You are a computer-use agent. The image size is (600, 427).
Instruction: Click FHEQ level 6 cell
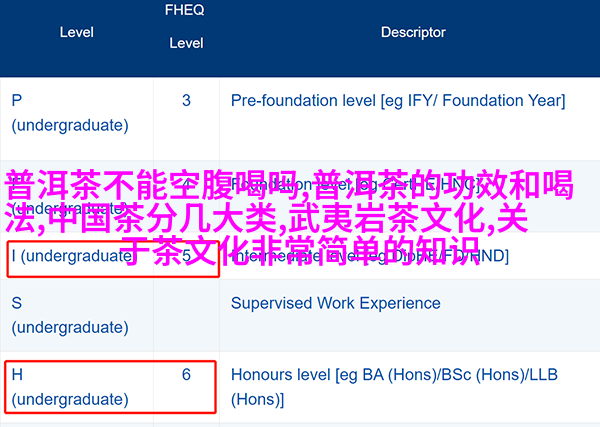click(186, 375)
